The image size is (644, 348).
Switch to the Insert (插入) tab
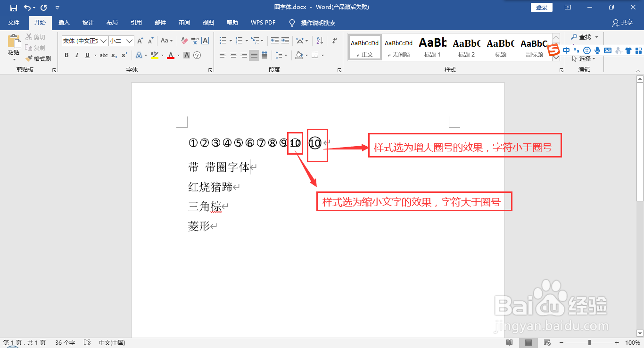(x=64, y=23)
